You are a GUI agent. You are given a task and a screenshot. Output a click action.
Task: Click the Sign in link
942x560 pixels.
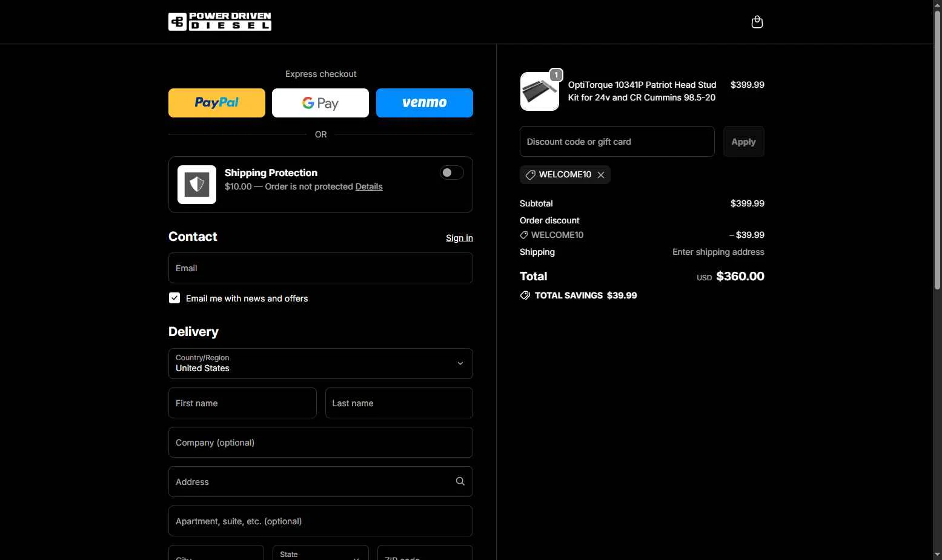point(459,238)
